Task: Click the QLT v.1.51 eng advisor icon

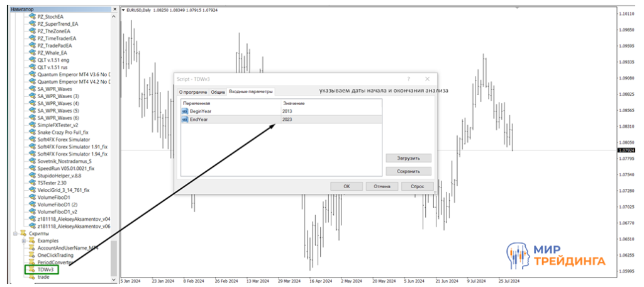Action: [33, 60]
